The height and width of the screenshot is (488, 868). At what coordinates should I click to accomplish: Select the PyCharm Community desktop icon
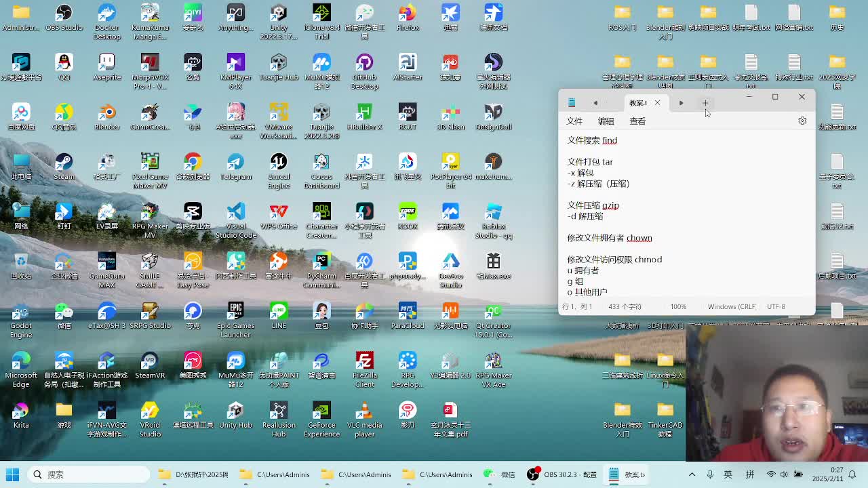(x=321, y=270)
